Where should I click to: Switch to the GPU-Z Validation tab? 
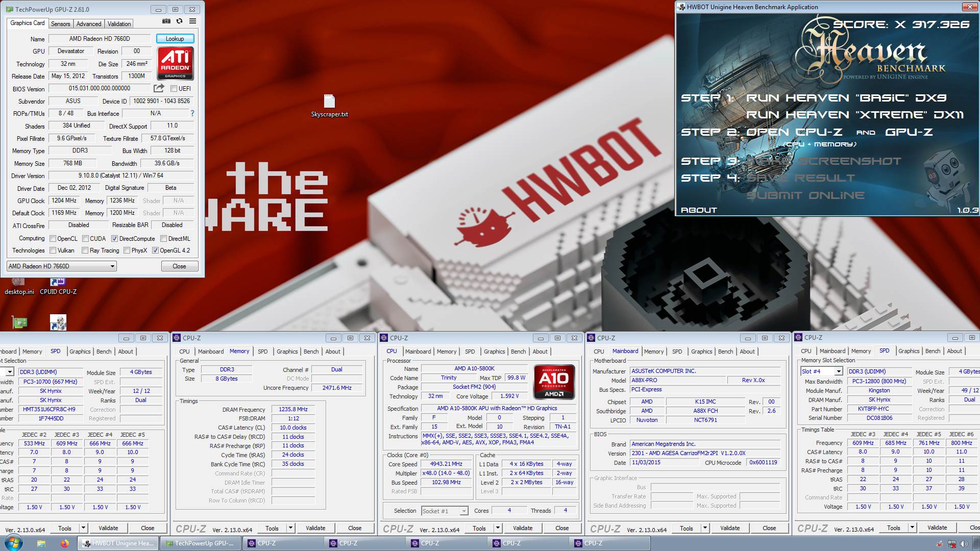pos(119,24)
